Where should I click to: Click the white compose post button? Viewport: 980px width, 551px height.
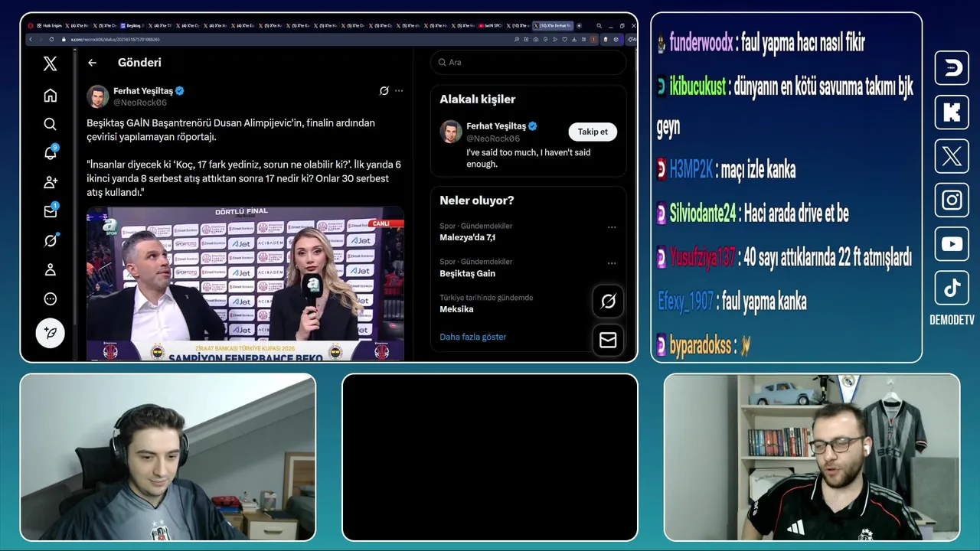click(50, 333)
